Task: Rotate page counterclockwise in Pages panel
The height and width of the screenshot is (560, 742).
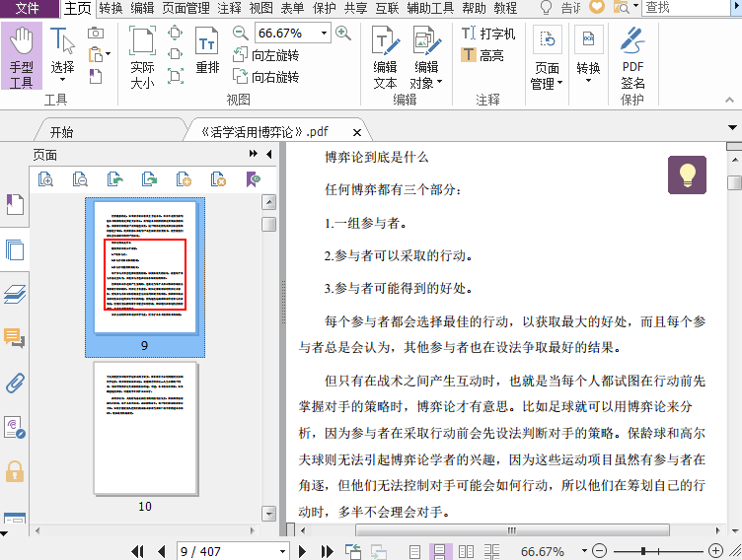Action: coord(115,179)
